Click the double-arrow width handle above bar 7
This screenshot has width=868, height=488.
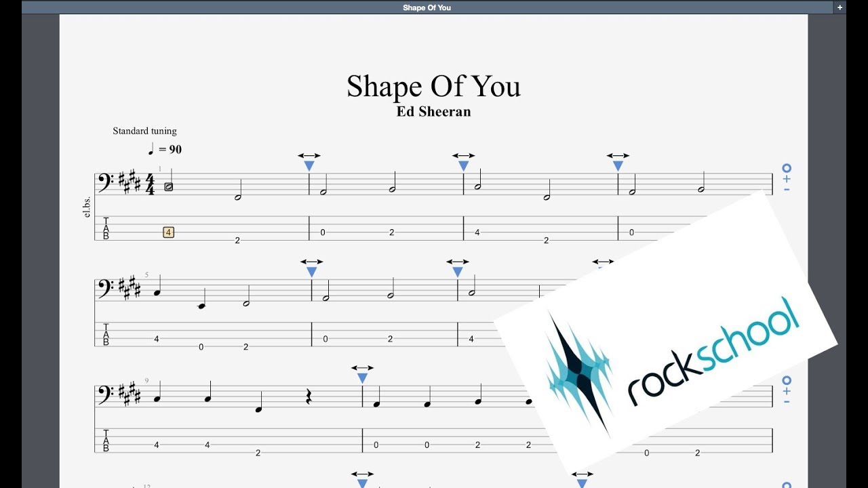pyautogui.click(x=458, y=262)
